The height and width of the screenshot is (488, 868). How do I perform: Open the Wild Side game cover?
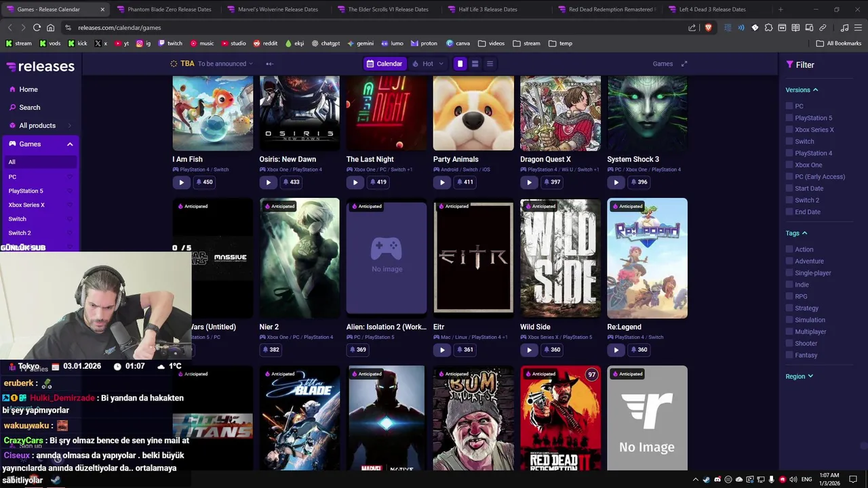point(560,258)
